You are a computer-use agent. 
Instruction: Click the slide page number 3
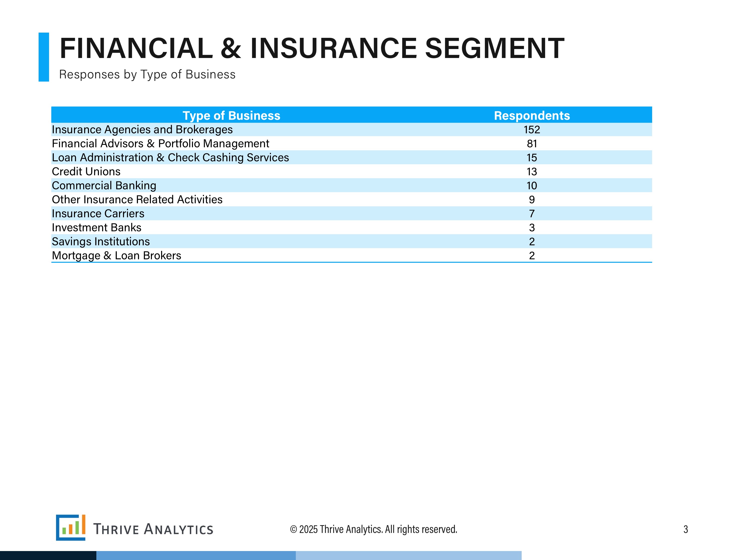coord(685,529)
